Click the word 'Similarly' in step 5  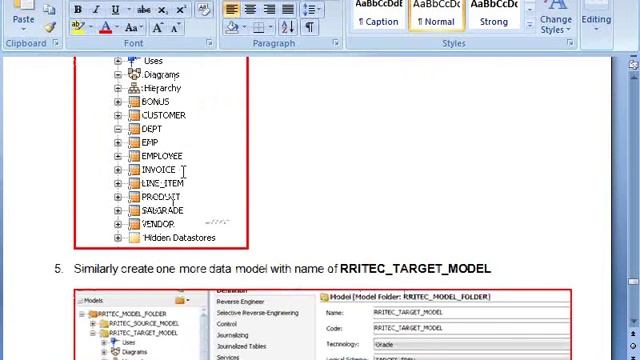coord(96,269)
